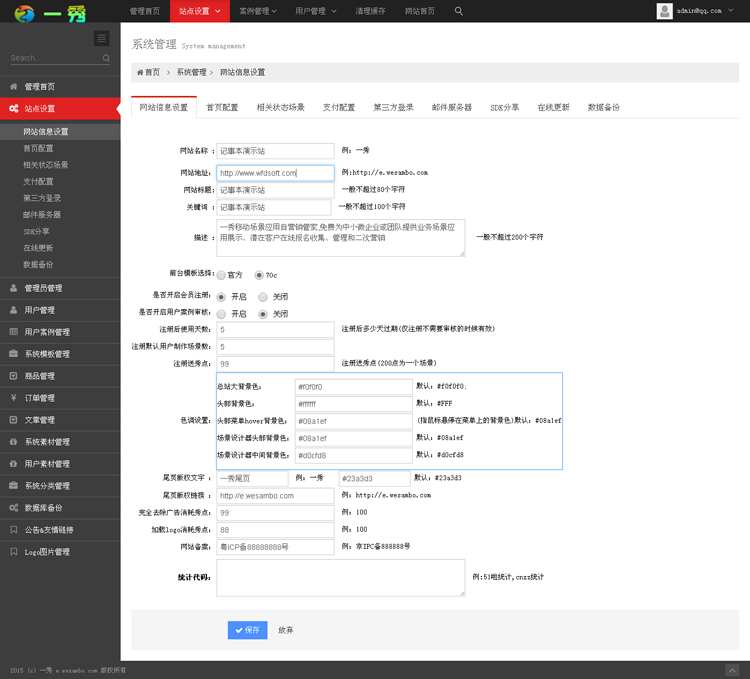Screen dimensions: 750x679
Task: Click the 场景设计器中间背景色 color field
Action: coord(353,456)
